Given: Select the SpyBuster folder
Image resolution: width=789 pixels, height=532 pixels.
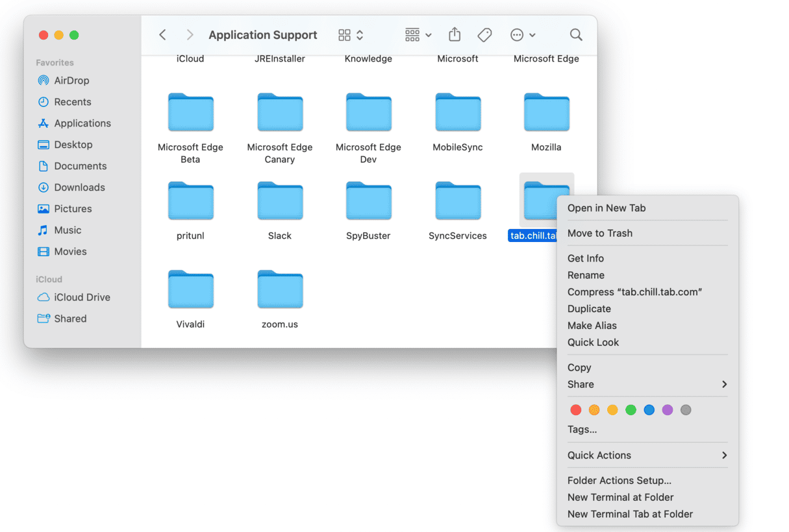Looking at the screenshot, I should (368, 201).
